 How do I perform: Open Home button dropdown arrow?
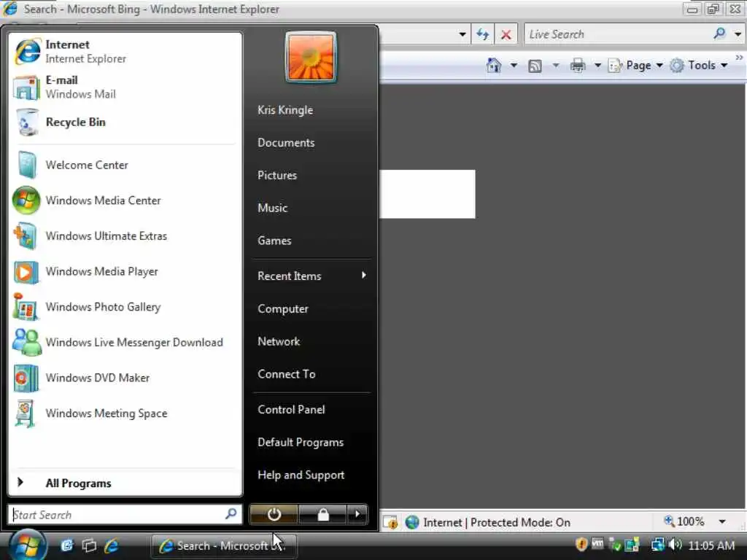pos(514,65)
